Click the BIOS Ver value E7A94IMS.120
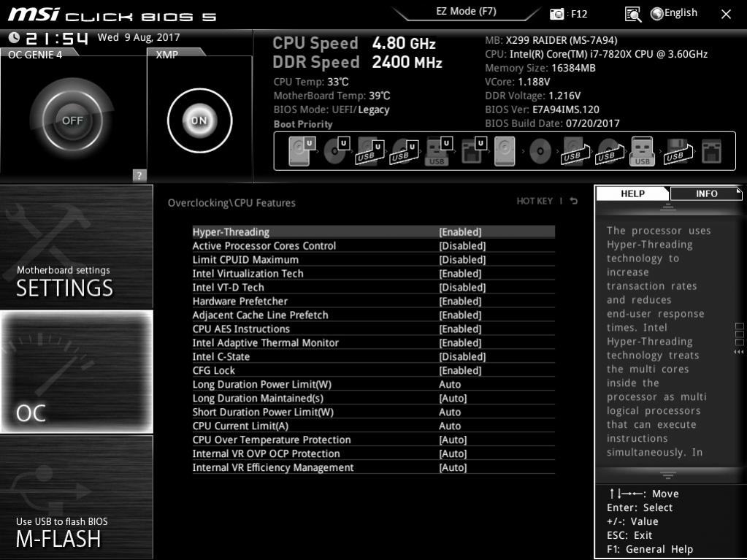 pos(565,110)
